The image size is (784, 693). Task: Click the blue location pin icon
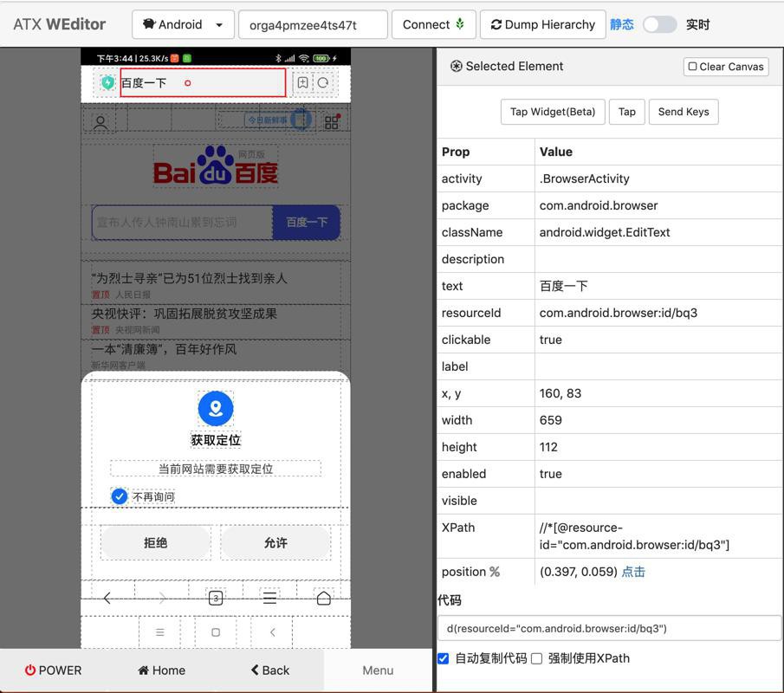[216, 408]
